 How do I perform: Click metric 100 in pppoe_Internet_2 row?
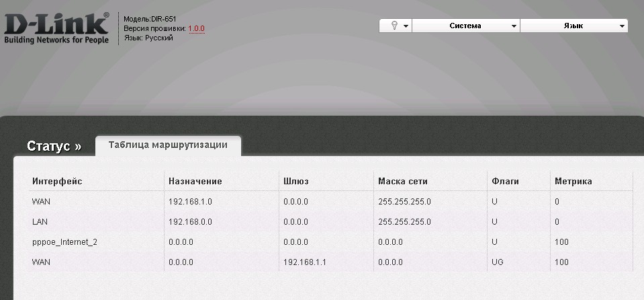pos(561,242)
